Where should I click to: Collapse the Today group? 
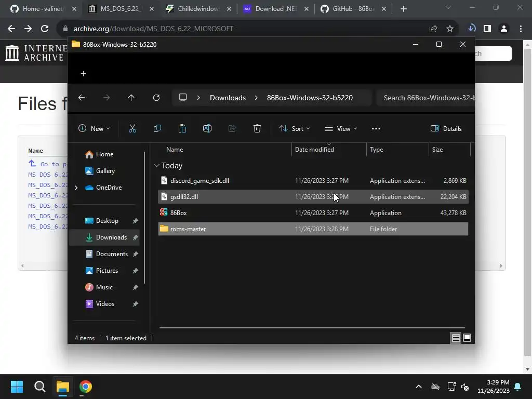point(156,166)
